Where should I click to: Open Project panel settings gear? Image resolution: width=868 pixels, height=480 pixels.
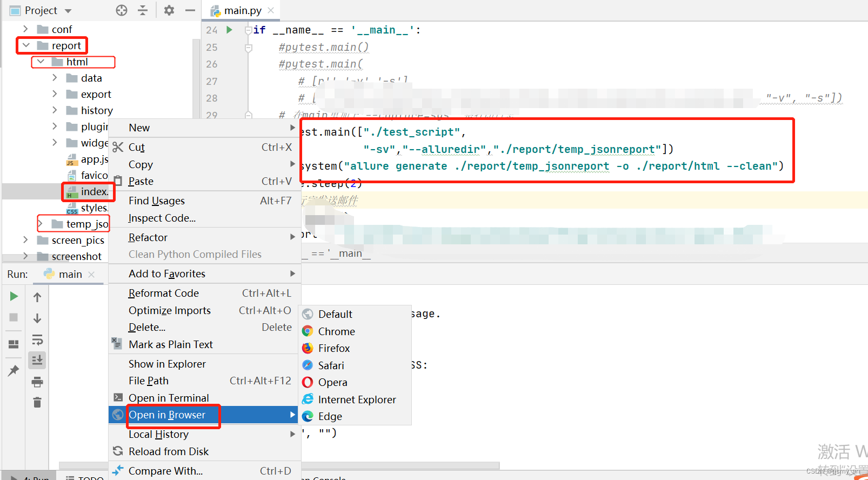coord(169,10)
